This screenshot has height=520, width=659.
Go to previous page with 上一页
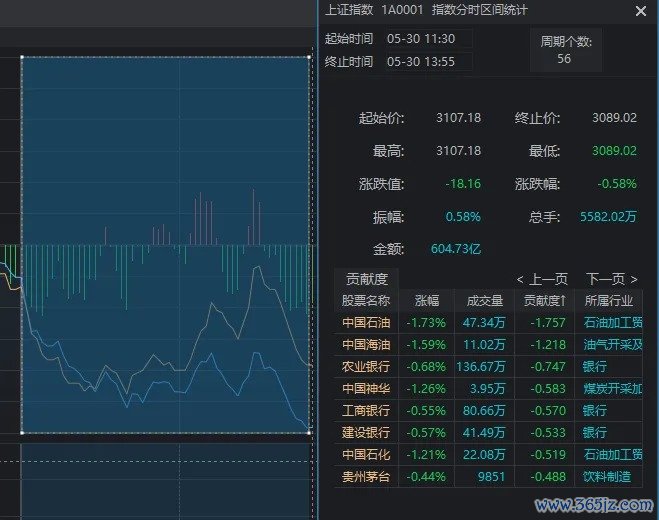click(x=542, y=279)
